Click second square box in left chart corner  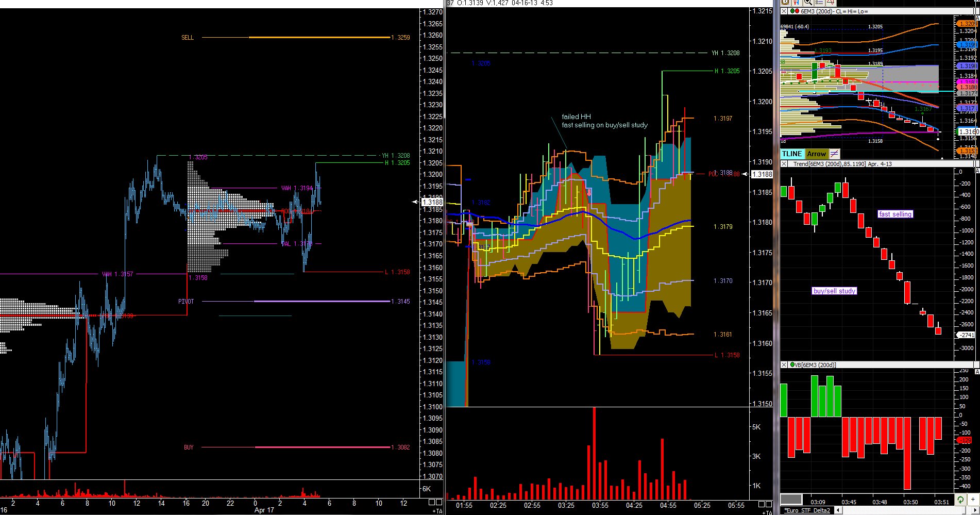pos(439,502)
